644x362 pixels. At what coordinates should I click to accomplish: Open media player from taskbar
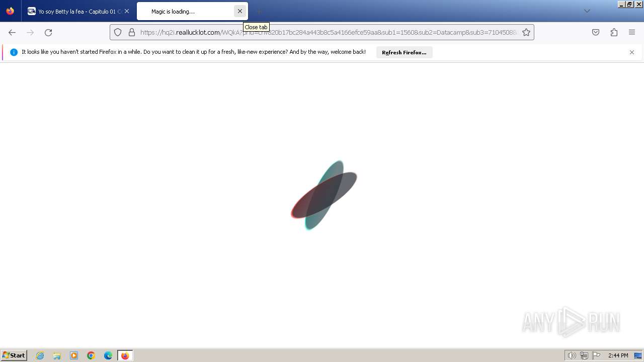click(x=74, y=355)
